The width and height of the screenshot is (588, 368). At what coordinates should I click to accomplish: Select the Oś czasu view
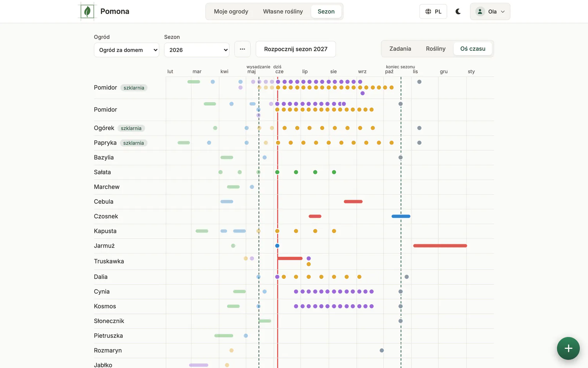coord(473,49)
